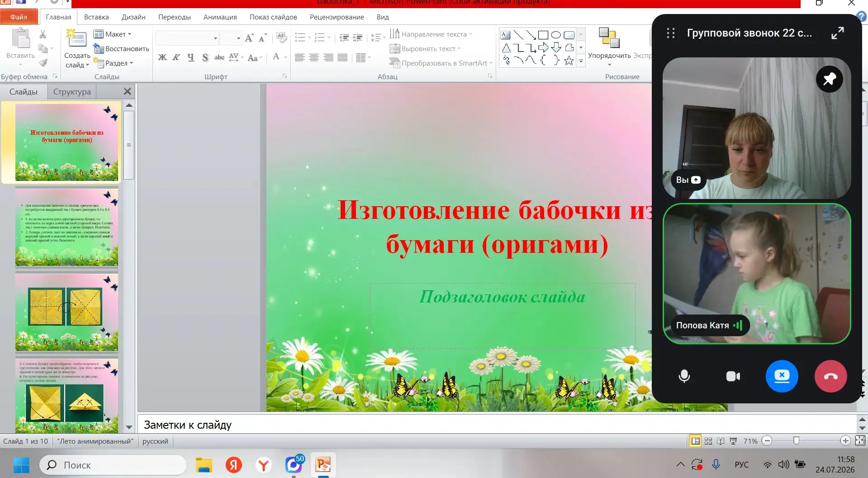Click the Create Slide icon
Viewport: 868px width, 478px height.
pyautogui.click(x=77, y=39)
